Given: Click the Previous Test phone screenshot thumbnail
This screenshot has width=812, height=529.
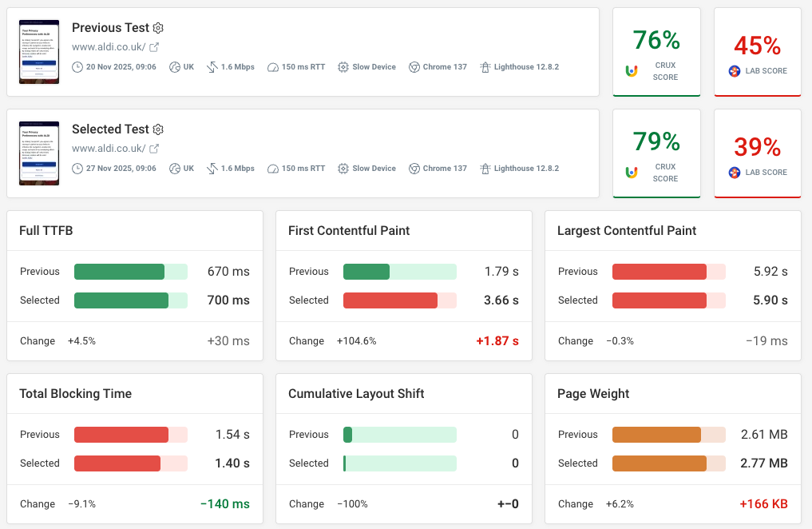Looking at the screenshot, I should click(x=38, y=52).
